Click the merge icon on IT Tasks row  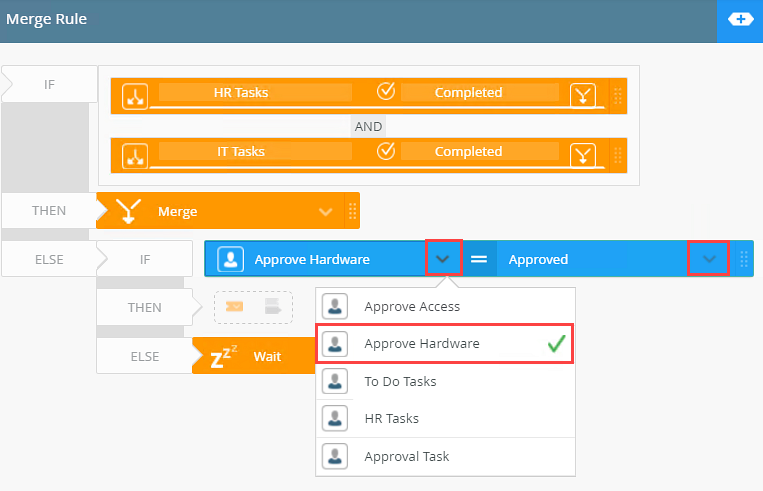(x=583, y=154)
